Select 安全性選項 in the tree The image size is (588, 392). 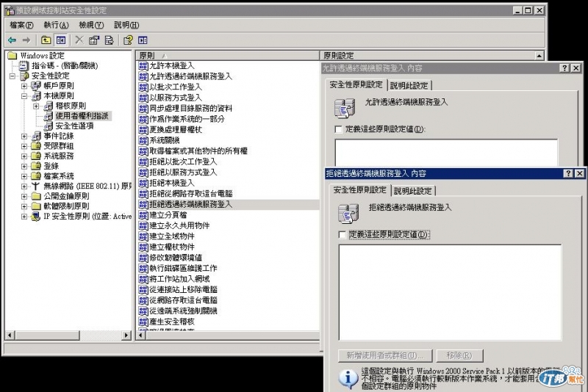[x=74, y=126]
